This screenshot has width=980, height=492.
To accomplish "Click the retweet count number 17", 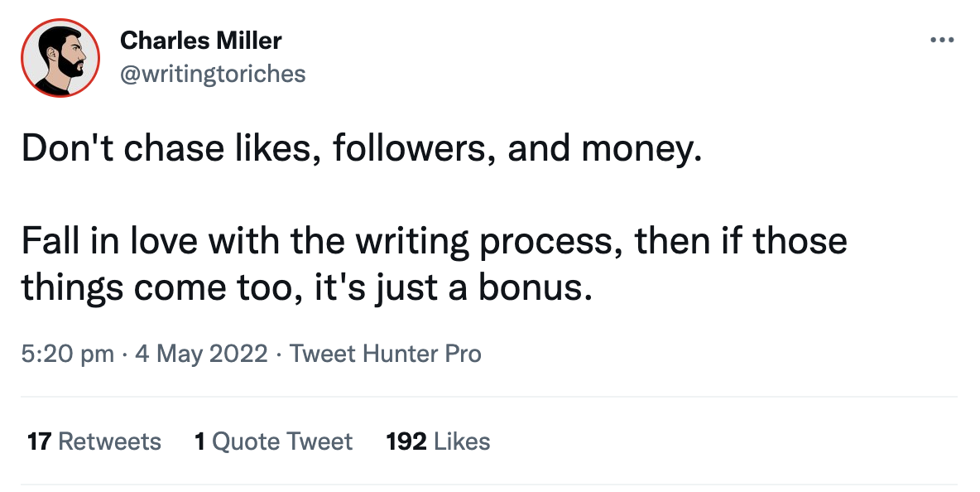I will pyautogui.click(x=39, y=441).
